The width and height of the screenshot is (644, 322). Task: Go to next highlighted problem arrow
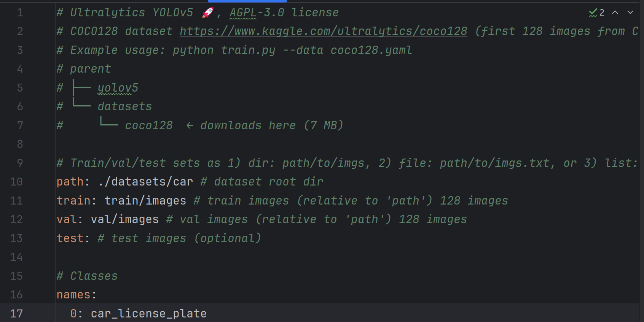(630, 12)
